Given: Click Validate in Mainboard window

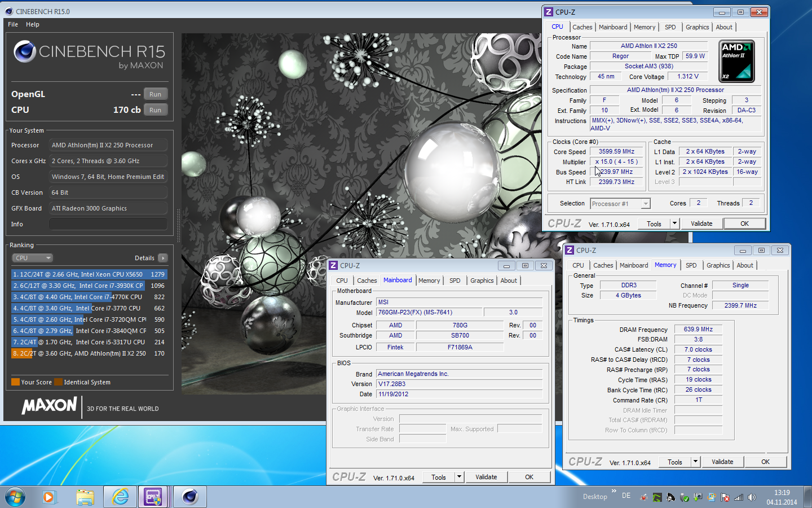Looking at the screenshot, I should (487, 478).
